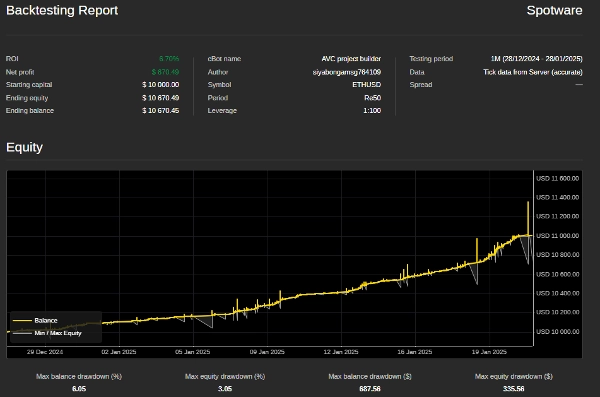Click the Symbol label

pyautogui.click(x=219, y=85)
